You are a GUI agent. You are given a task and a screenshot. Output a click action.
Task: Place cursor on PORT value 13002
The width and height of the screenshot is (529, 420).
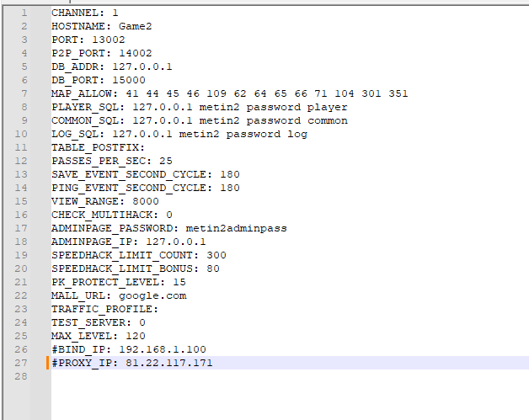pyautogui.click(x=109, y=40)
